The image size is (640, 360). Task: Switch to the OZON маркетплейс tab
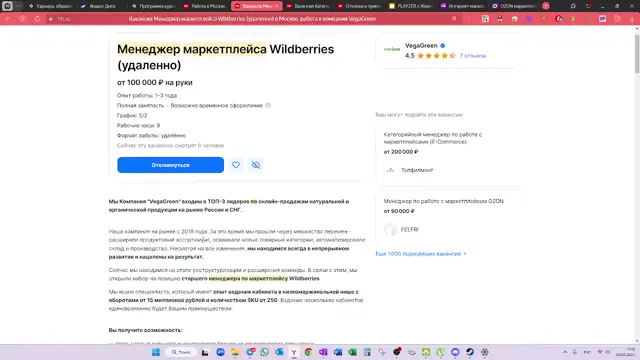(x=513, y=6)
